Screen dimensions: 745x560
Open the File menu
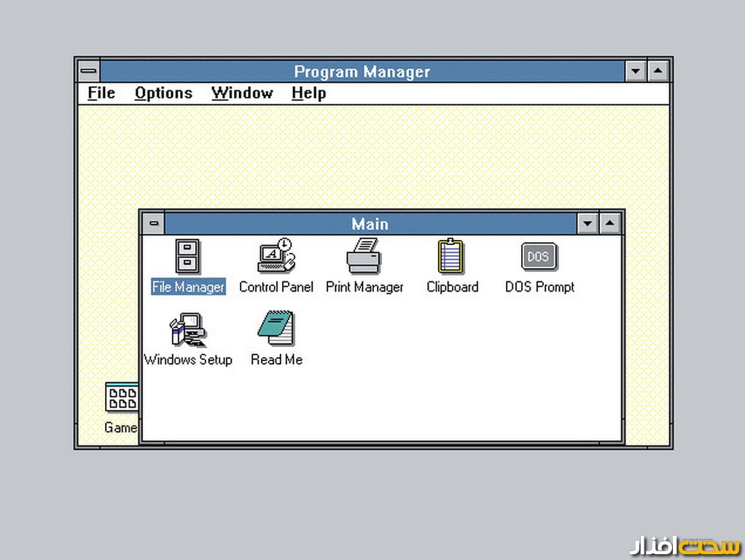pos(101,93)
